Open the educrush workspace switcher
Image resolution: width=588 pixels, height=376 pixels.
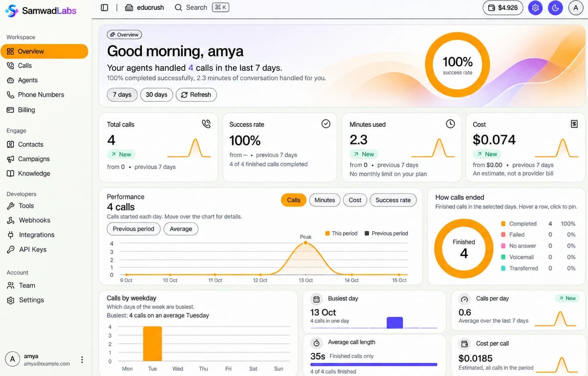[x=144, y=7]
